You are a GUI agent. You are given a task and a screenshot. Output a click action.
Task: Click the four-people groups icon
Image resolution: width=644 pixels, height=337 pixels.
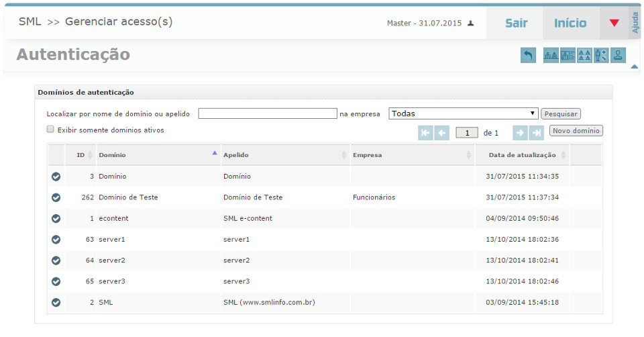(584, 56)
